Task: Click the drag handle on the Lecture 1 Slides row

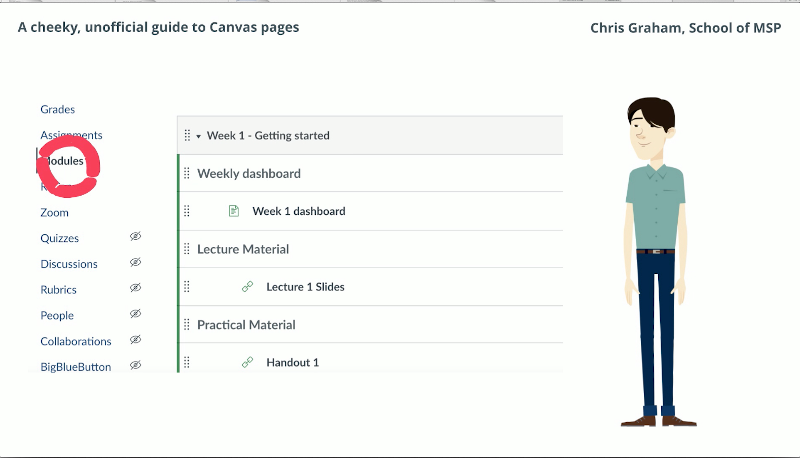Action: (187, 287)
